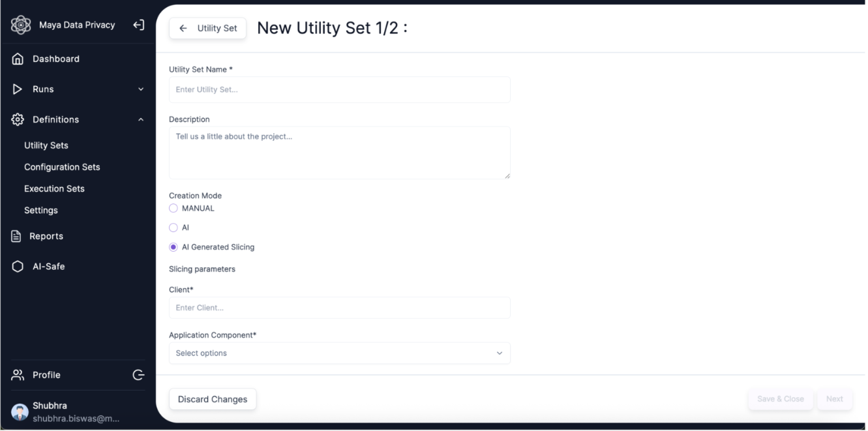Open Configuration Sets in sidebar
Image resolution: width=868 pixels, height=431 pixels.
[62, 167]
